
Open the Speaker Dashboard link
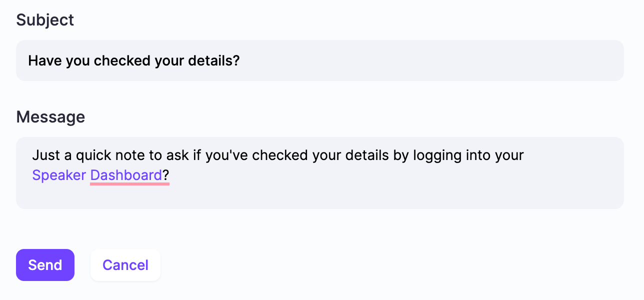tap(97, 175)
